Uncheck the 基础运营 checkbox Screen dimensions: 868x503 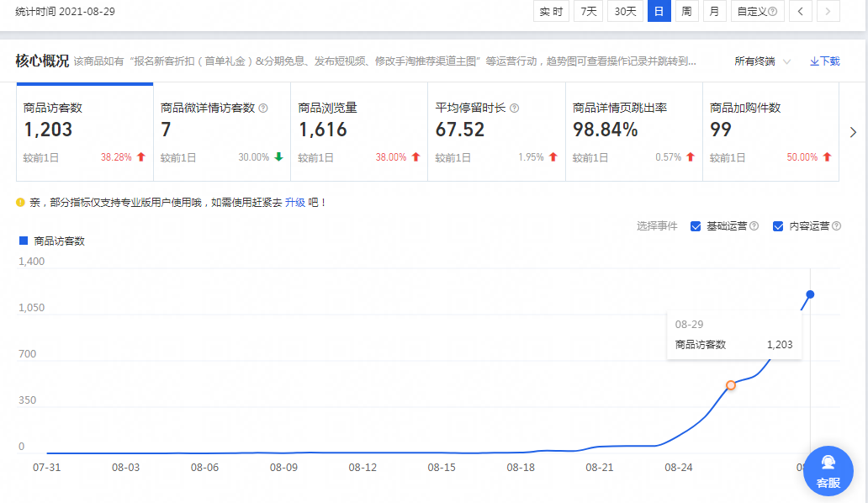695,225
